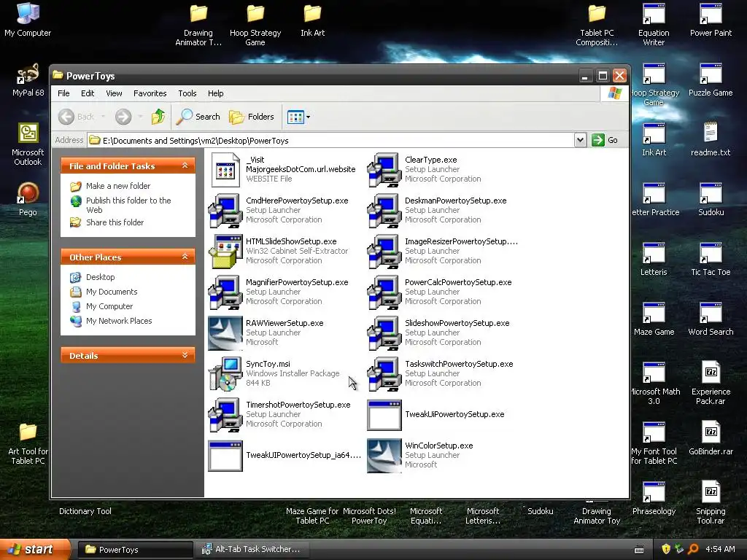The width and height of the screenshot is (747, 560).
Task: Select the MajorgeeksDotCom website file icon
Action: [225, 169]
